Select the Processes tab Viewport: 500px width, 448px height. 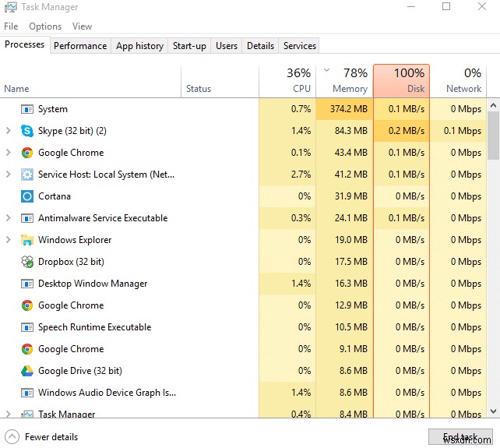pyautogui.click(x=25, y=44)
